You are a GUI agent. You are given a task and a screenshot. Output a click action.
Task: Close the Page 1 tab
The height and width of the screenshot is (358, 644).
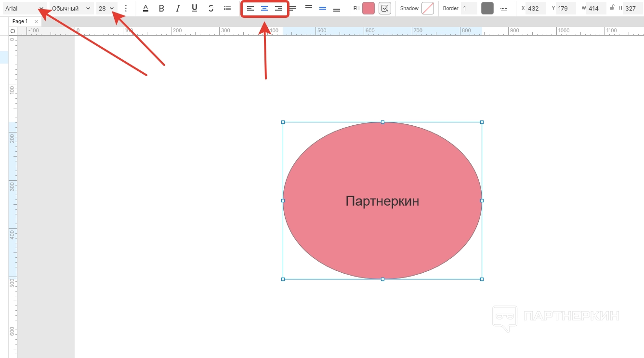click(36, 22)
